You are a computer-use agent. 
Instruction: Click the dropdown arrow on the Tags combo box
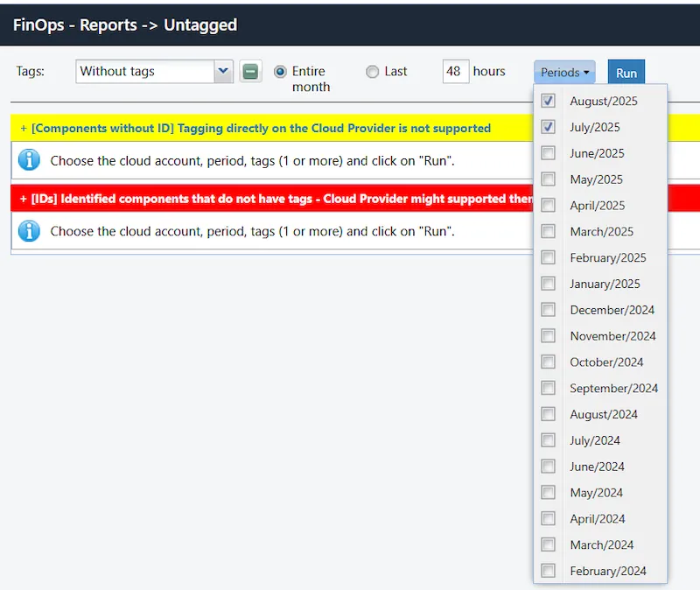point(222,71)
